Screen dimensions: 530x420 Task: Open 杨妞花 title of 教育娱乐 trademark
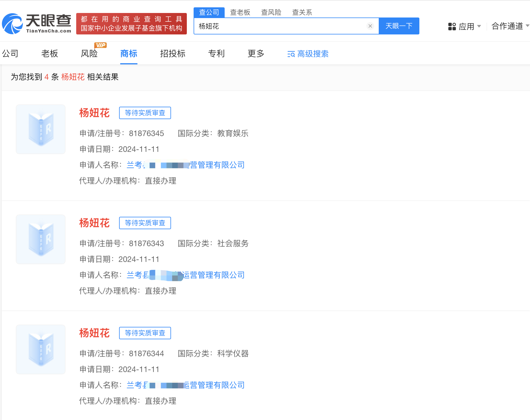point(94,113)
